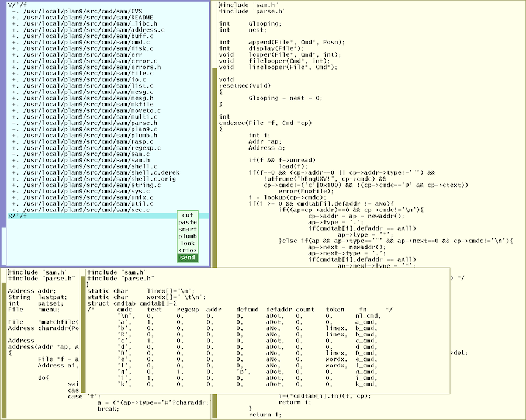
Task: Select "paste" in the popup menu
Action: point(188,223)
